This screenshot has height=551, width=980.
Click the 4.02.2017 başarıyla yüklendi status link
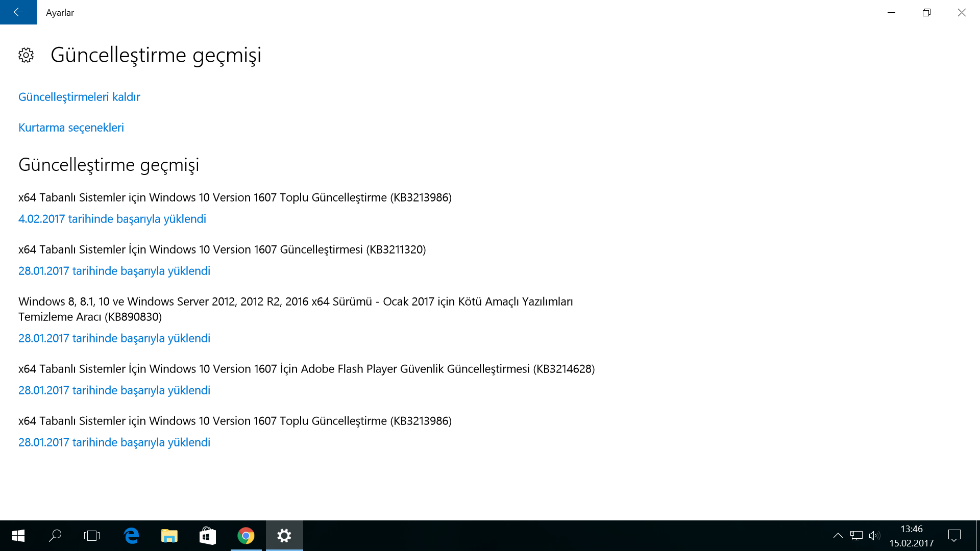112,219
